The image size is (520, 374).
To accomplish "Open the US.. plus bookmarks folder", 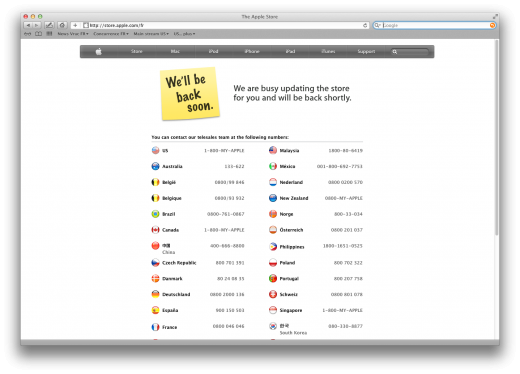I will 184,34.
